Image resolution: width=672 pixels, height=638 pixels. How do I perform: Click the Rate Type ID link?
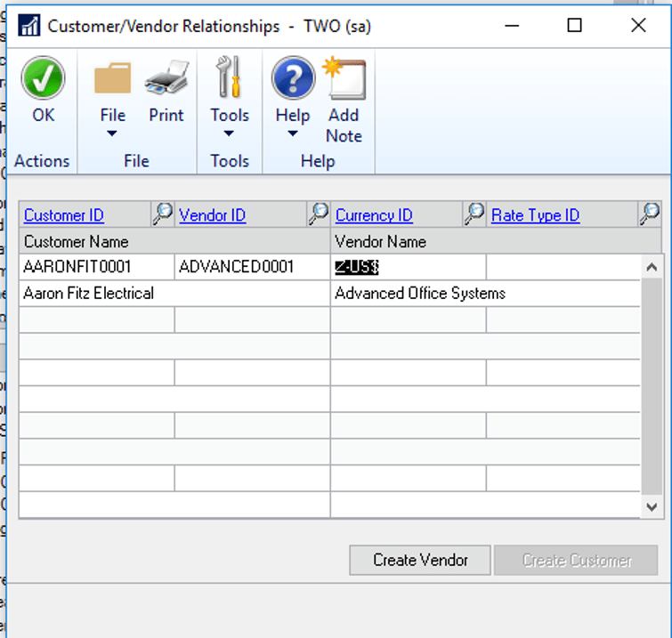[x=535, y=215]
